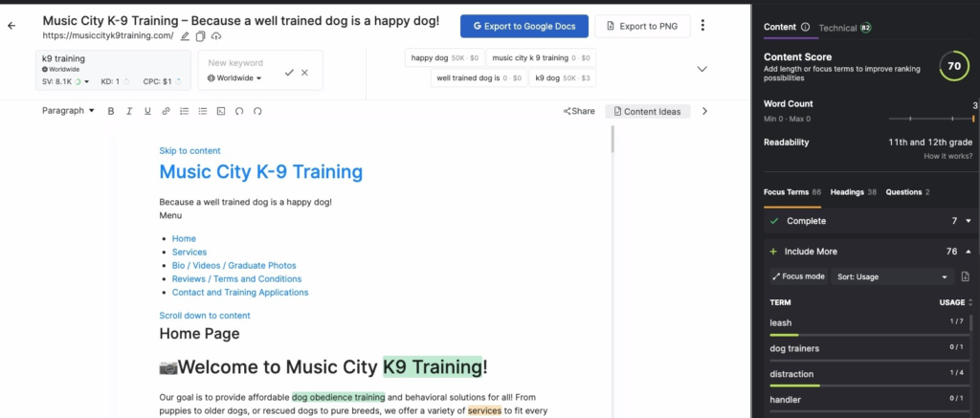Open the Paragraph style dropdown
Viewport: 980px width, 418px height.
[68, 111]
